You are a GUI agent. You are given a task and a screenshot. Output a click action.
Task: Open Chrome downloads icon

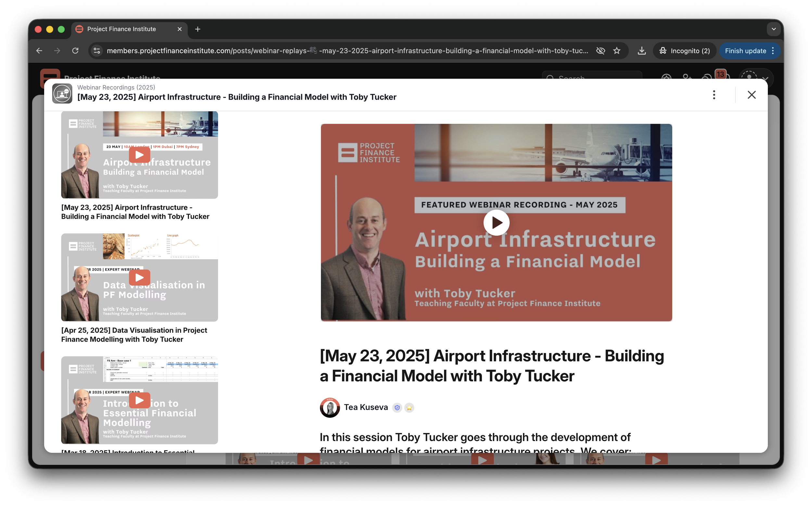(x=641, y=51)
